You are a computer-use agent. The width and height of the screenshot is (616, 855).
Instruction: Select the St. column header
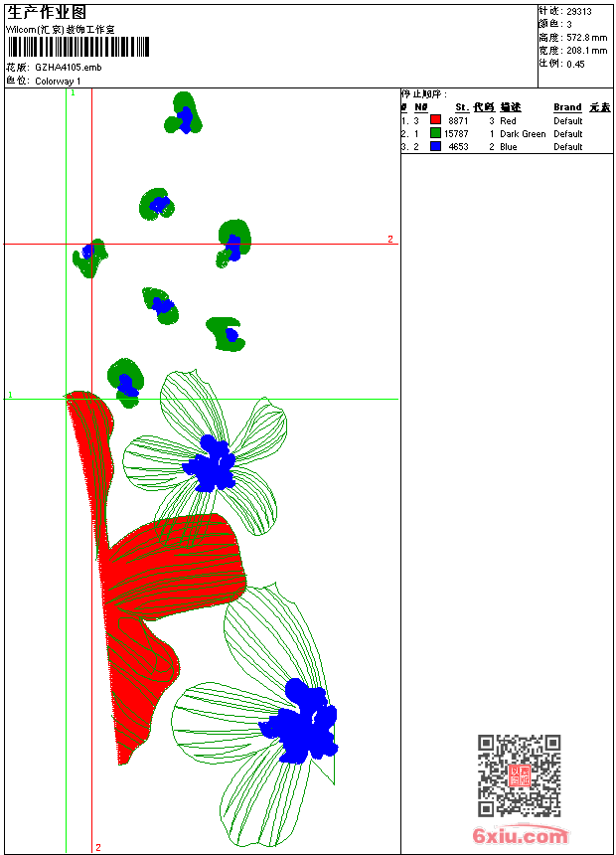click(462, 107)
